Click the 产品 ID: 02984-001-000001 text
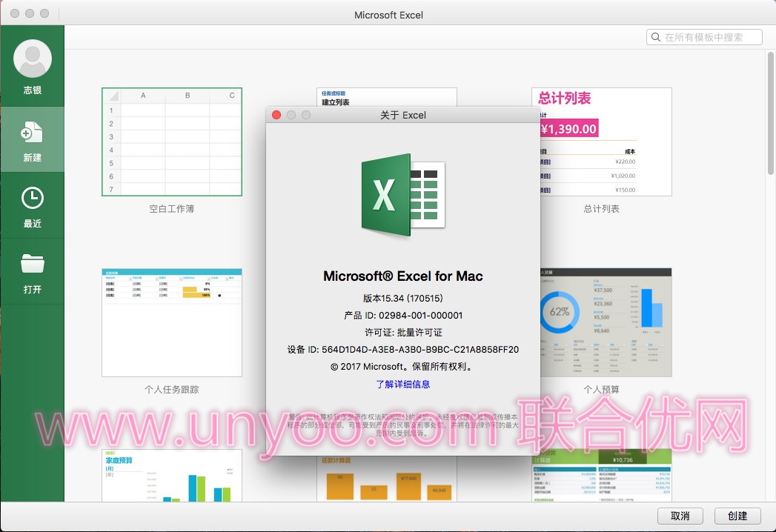 403,315
